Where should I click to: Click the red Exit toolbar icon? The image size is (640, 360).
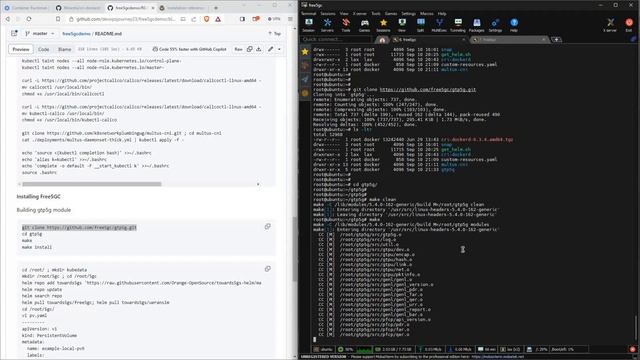coord(629,25)
